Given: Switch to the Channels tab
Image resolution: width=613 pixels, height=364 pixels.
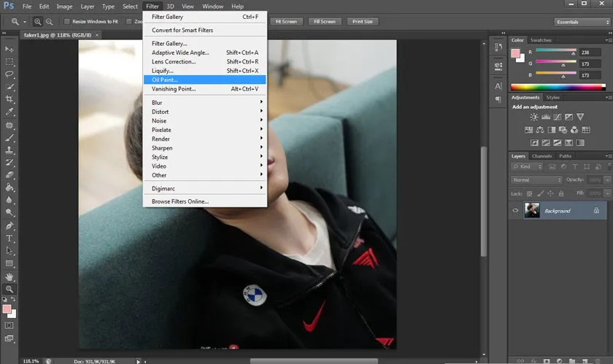Looking at the screenshot, I should pos(541,156).
